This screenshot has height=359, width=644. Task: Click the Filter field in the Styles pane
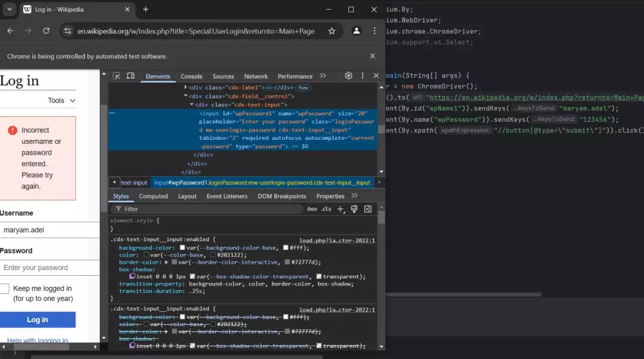pyautogui.click(x=207, y=209)
